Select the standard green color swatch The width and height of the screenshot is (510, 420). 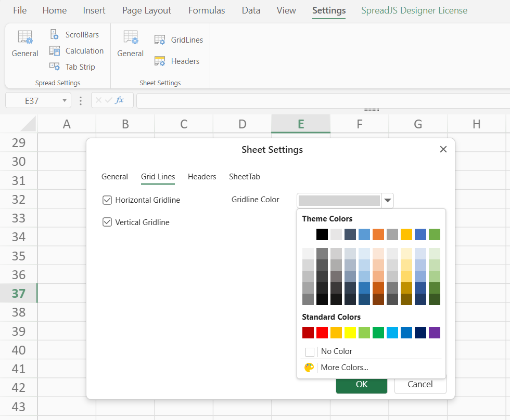(x=378, y=333)
